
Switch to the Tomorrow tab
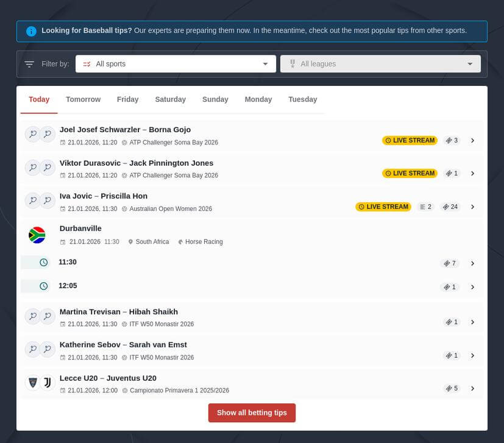[83, 99]
